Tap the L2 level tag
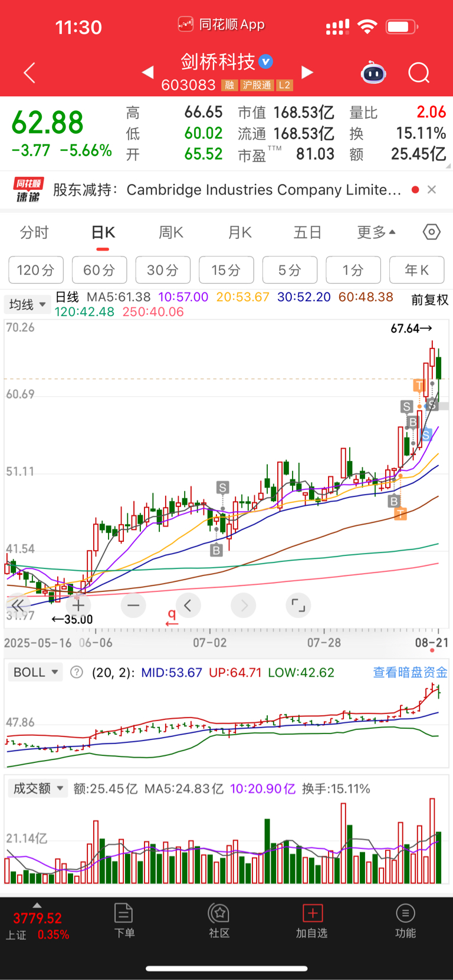Image resolution: width=453 pixels, height=980 pixels. coord(284,85)
